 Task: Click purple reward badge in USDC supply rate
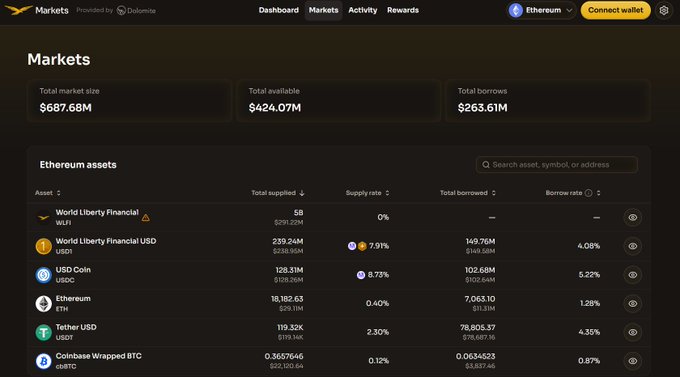(360, 275)
